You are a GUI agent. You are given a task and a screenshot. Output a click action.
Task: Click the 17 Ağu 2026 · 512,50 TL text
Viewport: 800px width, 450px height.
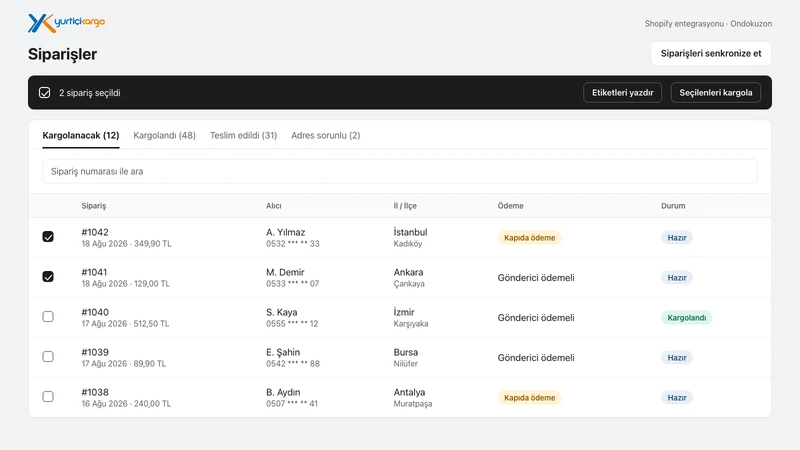point(125,323)
